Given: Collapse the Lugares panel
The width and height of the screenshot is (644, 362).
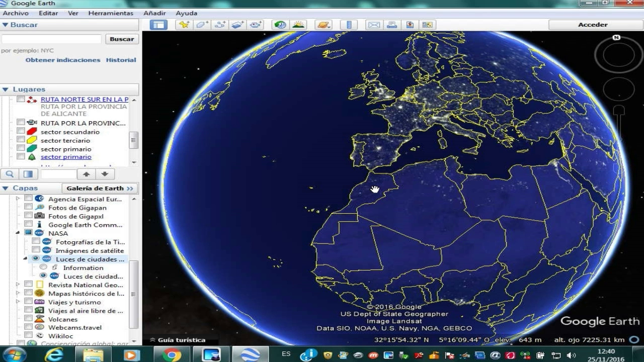Looking at the screenshot, I should coord(6,89).
